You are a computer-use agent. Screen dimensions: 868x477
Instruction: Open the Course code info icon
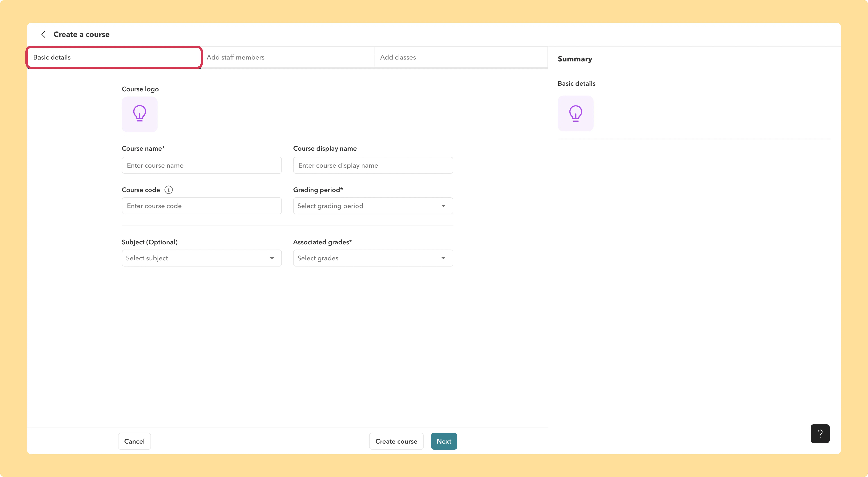tap(169, 190)
